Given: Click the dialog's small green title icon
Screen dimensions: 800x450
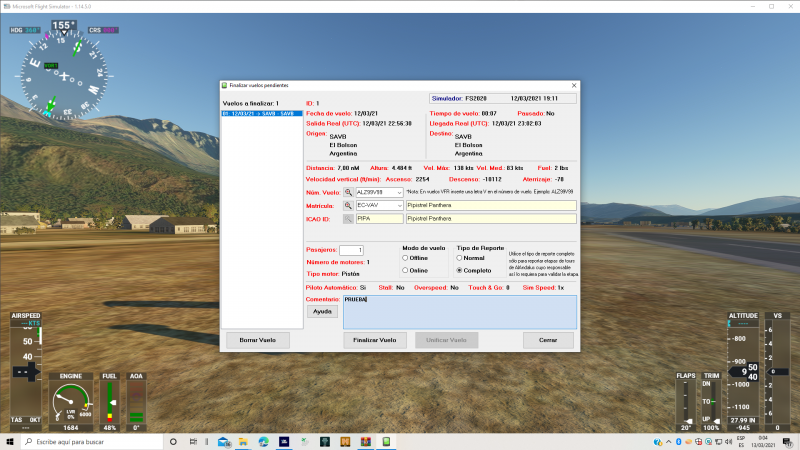Looking at the screenshot, I should (224, 85).
